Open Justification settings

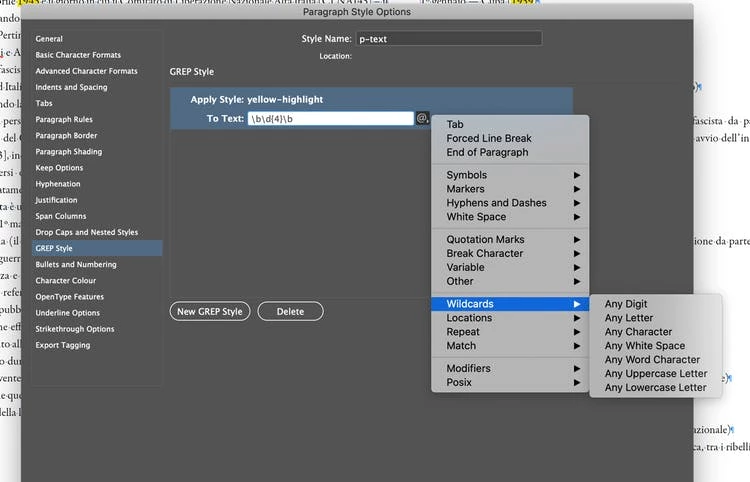pos(56,200)
